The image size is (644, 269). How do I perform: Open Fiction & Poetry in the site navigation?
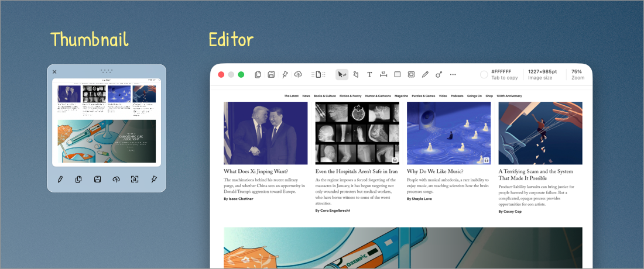(x=350, y=96)
